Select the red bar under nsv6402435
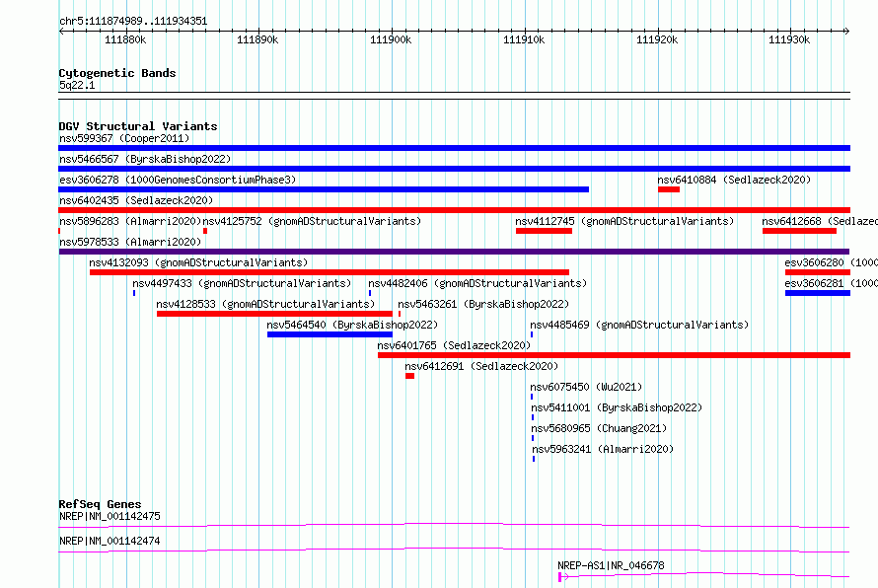 pos(454,210)
